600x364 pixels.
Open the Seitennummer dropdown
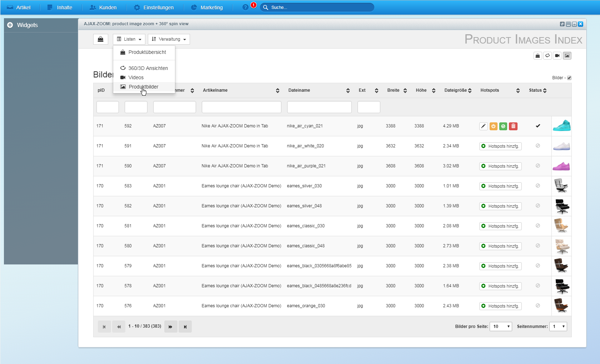click(x=558, y=327)
